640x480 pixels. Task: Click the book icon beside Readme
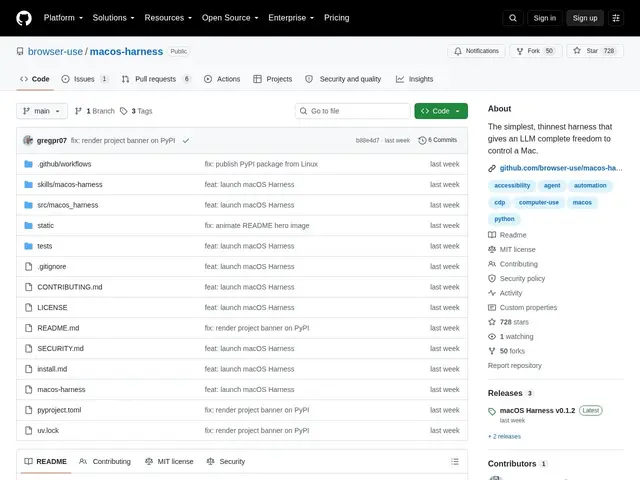[x=492, y=235]
